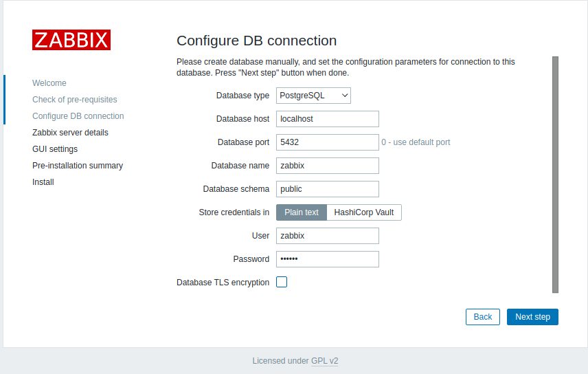Viewport: 588px width, 374px height.
Task: Proceed with Next step button
Action: [532, 317]
